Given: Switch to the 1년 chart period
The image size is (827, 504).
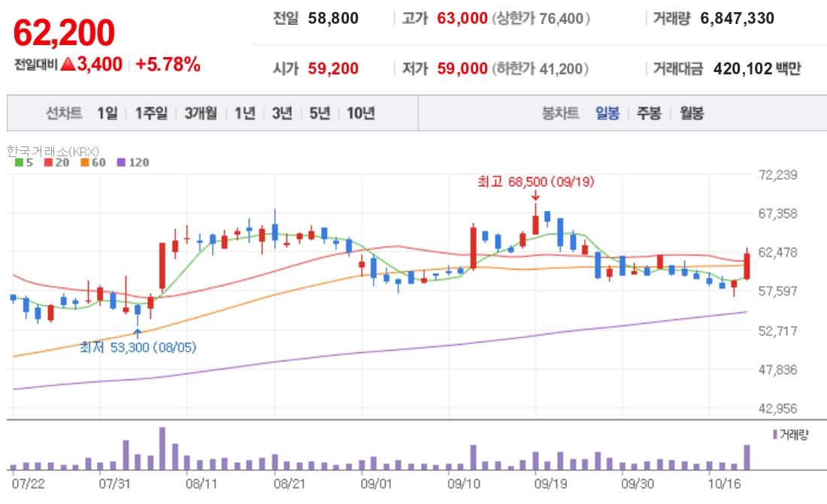Looking at the screenshot, I should click(245, 113).
